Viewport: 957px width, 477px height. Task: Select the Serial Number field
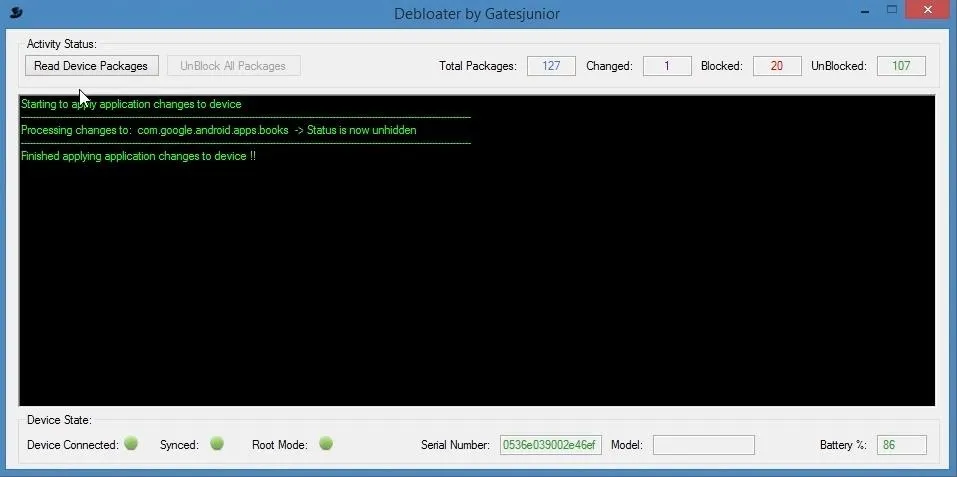551,445
